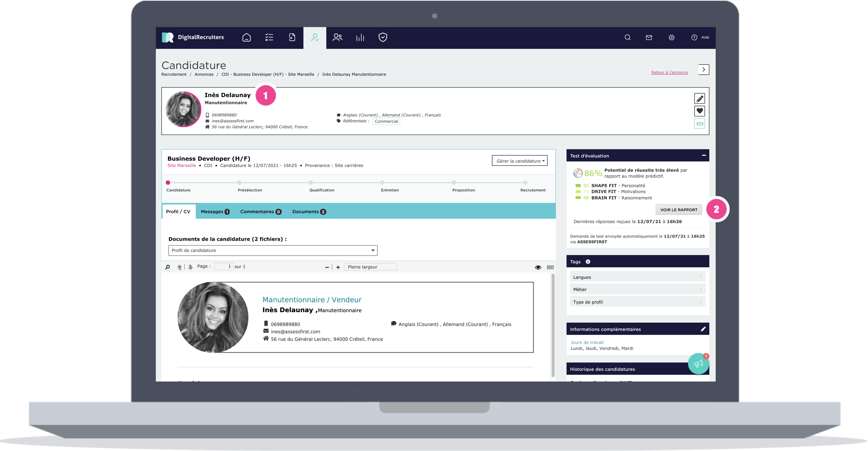Click the Retour à l'annonce link
The height and width of the screenshot is (451, 868).
click(x=669, y=72)
